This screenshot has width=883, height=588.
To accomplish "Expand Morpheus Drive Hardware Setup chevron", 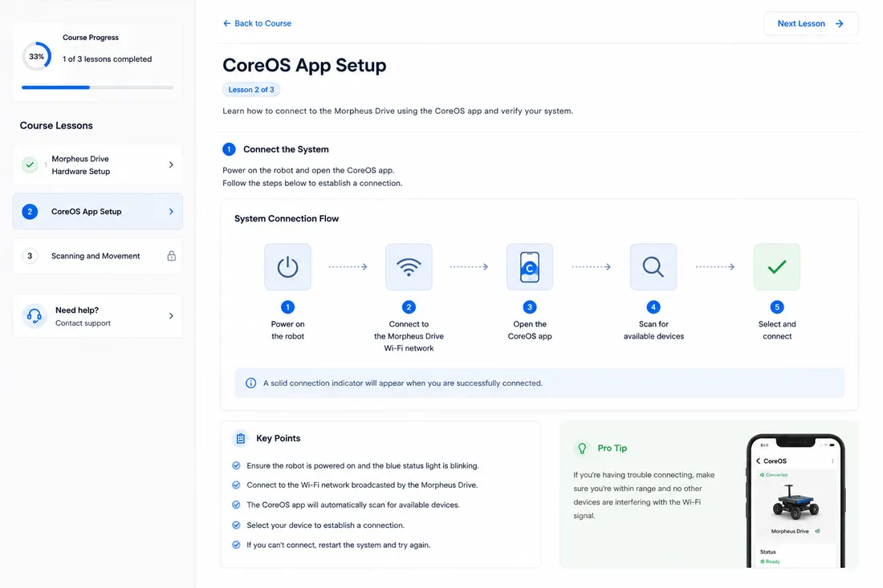I will click(171, 165).
